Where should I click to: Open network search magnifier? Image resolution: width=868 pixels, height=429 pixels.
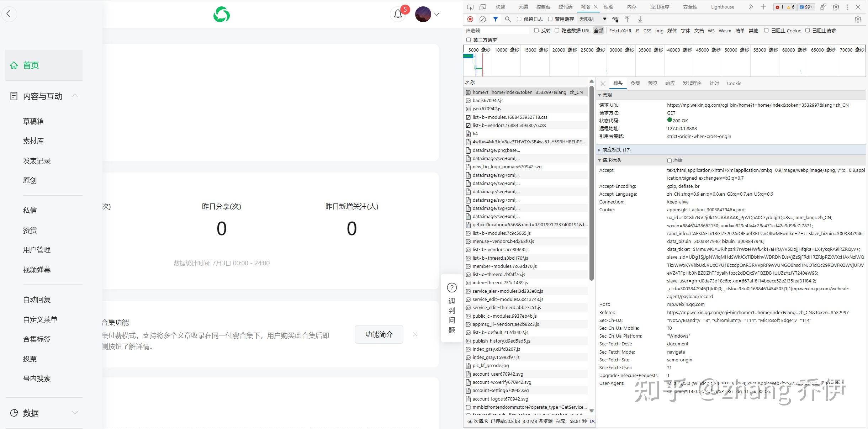[508, 19]
